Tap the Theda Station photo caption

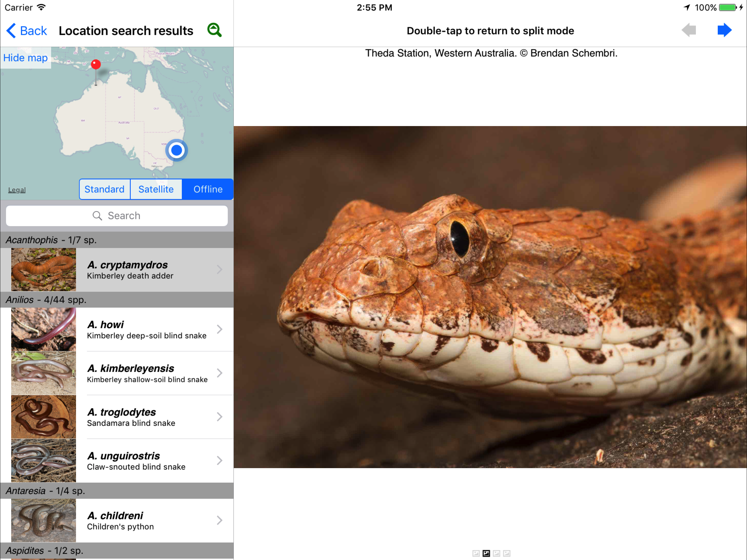click(491, 53)
